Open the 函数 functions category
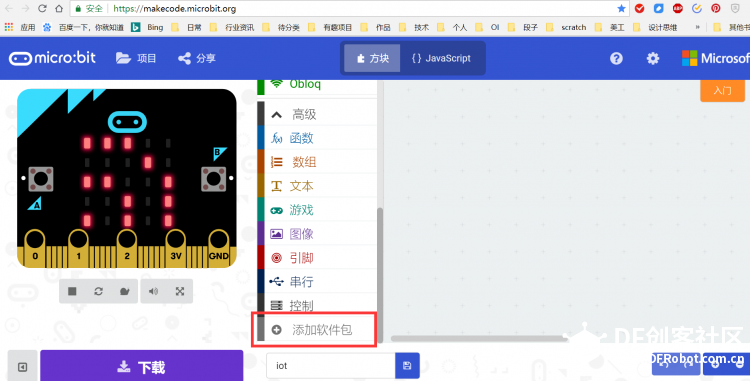 tap(317, 138)
